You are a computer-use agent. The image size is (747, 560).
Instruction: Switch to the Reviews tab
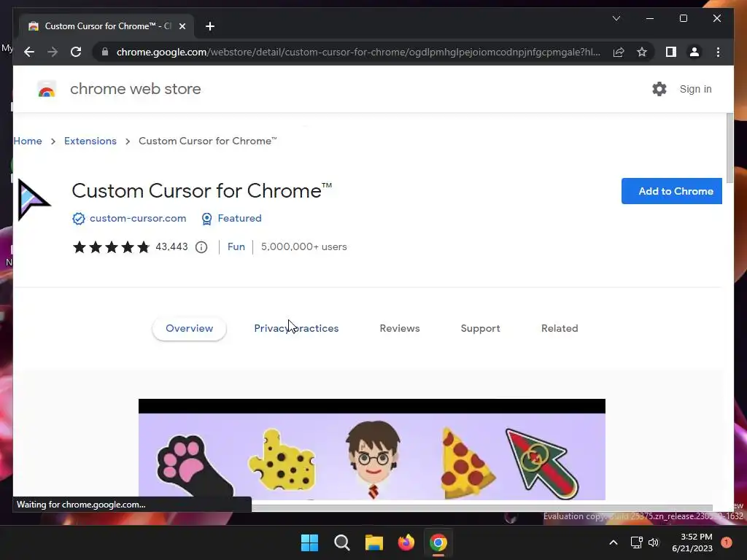[399, 329]
